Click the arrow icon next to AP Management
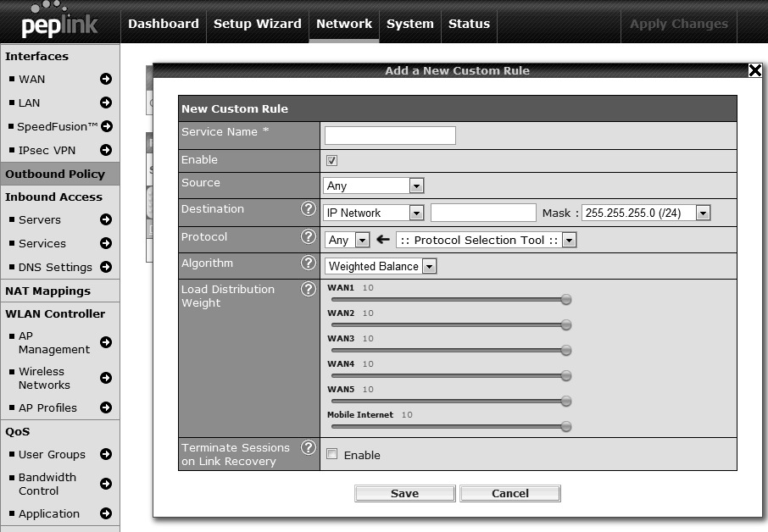768x532 pixels. (x=106, y=342)
